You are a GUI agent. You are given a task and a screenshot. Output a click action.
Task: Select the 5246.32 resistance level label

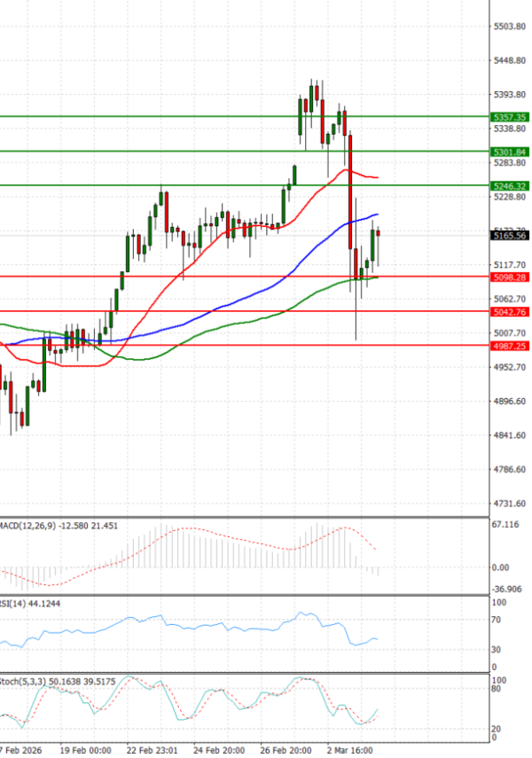click(x=509, y=186)
